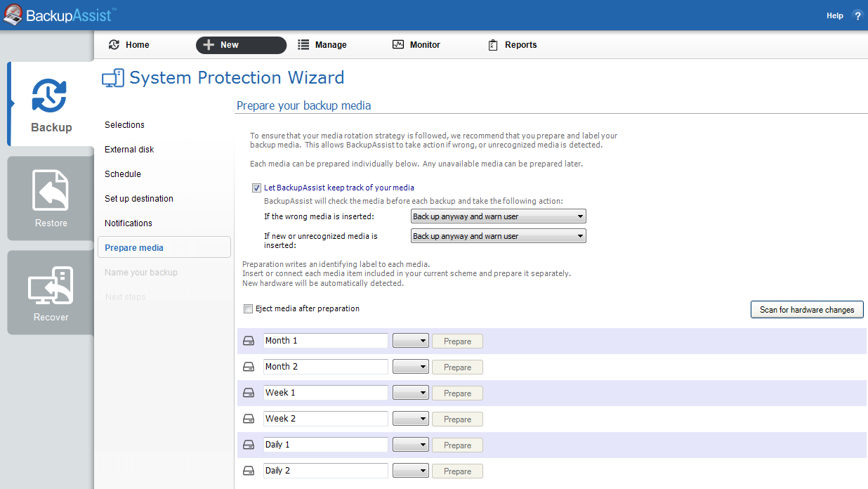
Task: Open the Schedule wizard step
Action: tap(123, 174)
